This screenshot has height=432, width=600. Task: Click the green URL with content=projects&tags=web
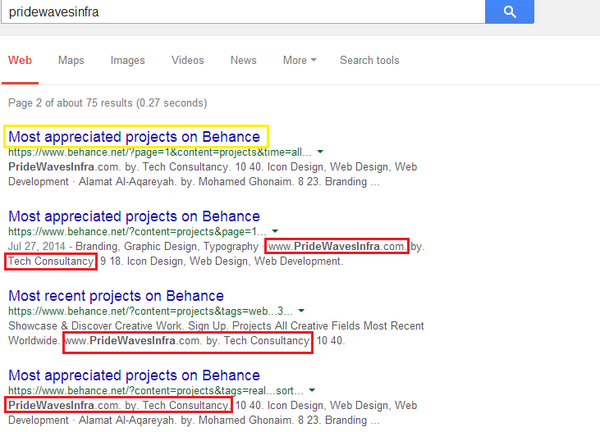(150, 311)
